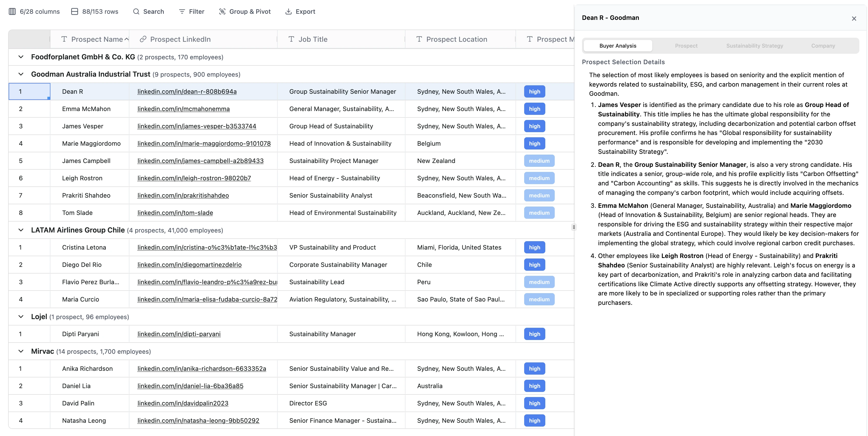Click the rows count icon
The height and width of the screenshot is (436, 868).
point(74,11)
